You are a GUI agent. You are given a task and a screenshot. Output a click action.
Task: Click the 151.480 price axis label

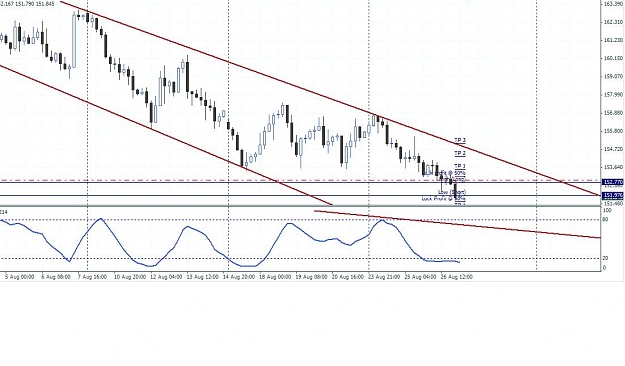pyautogui.click(x=613, y=203)
